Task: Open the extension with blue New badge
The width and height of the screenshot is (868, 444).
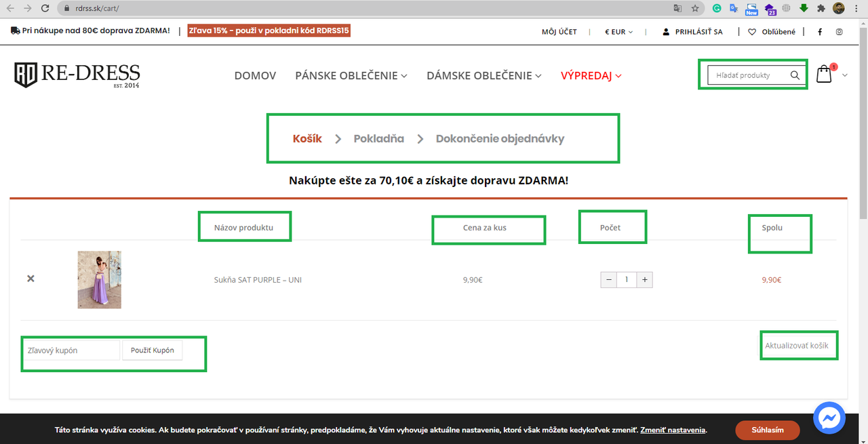Action: coord(751,9)
